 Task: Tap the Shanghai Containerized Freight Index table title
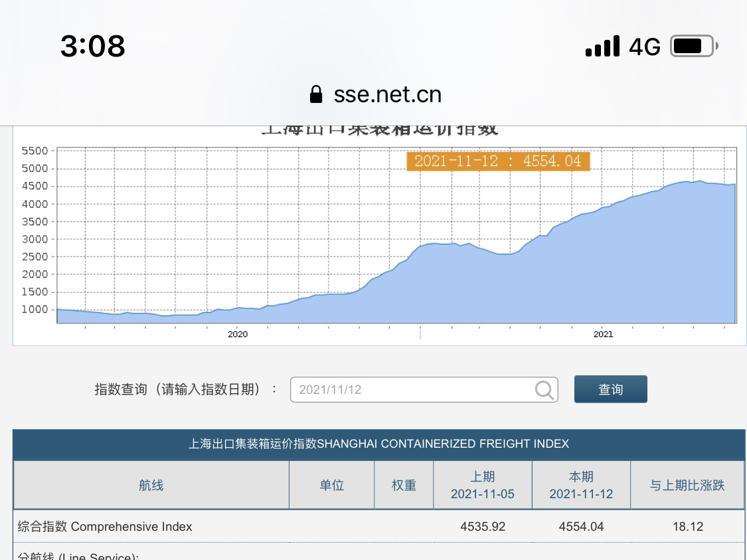pyautogui.click(x=378, y=444)
